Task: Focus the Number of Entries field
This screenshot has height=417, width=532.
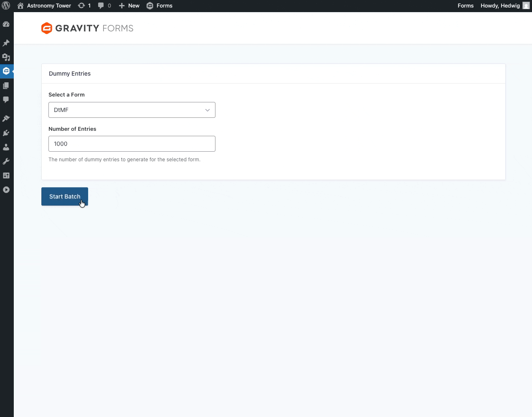Action: 132,144
